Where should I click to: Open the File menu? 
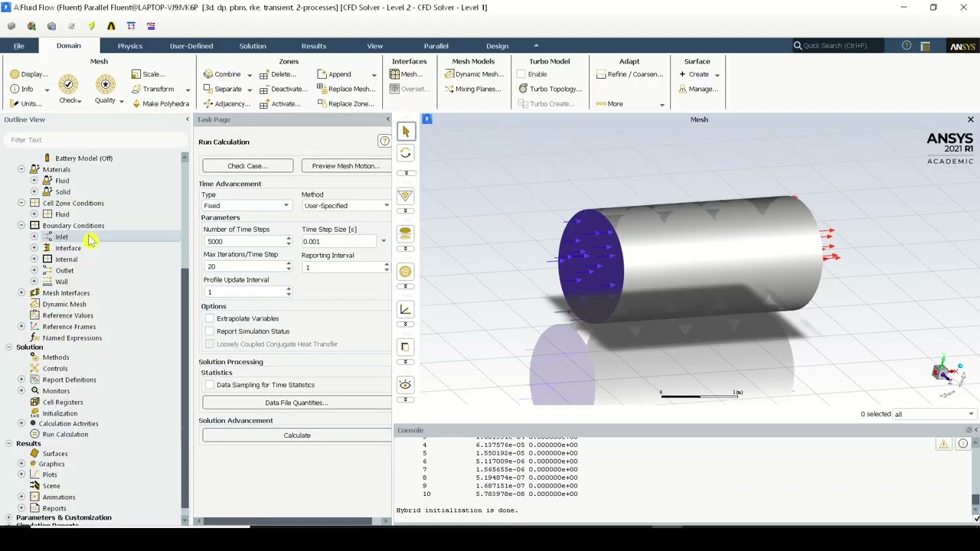point(18,46)
